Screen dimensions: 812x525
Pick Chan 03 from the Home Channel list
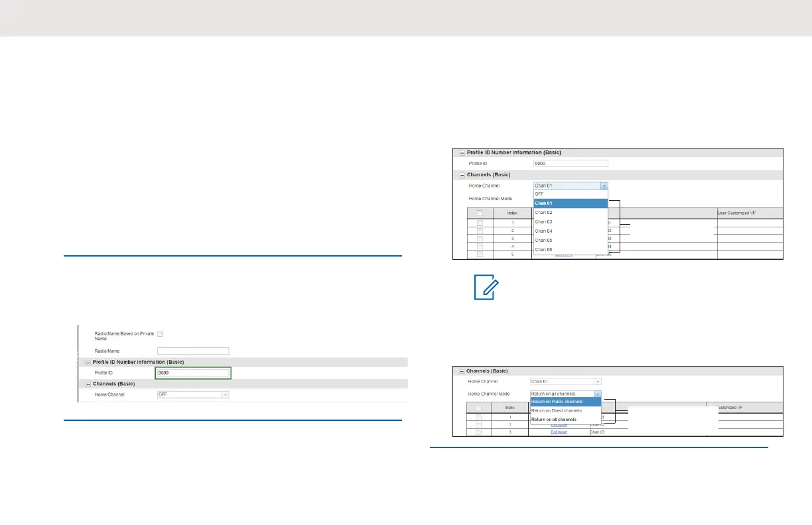pyautogui.click(x=571, y=222)
